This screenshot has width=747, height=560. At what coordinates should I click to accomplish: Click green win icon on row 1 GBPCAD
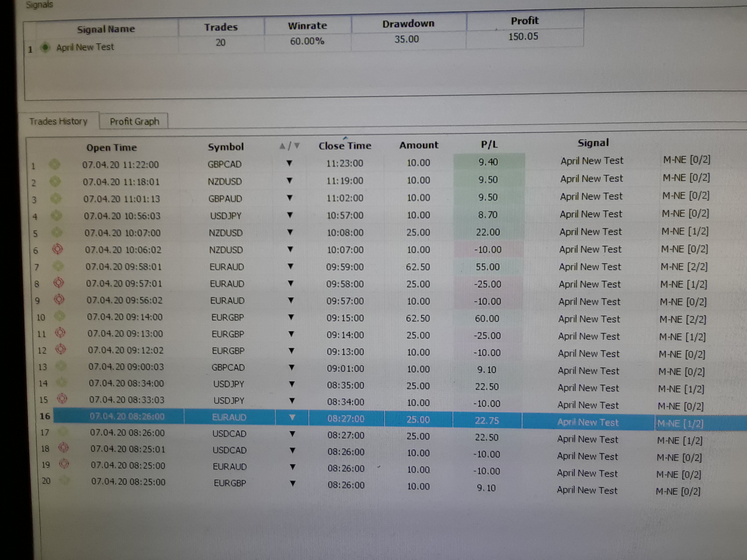[54, 164]
